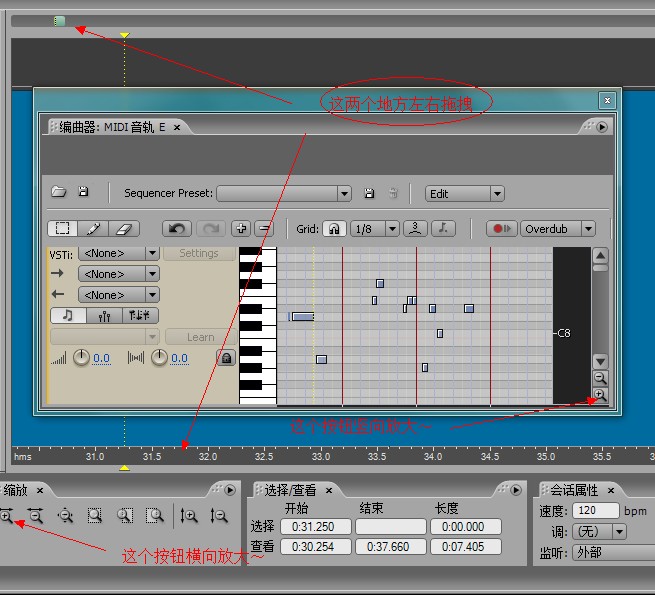Image resolution: width=655 pixels, height=595 pixels.
Task: Open the 调 key dropdown showing (无)
Action: pyautogui.click(x=599, y=531)
